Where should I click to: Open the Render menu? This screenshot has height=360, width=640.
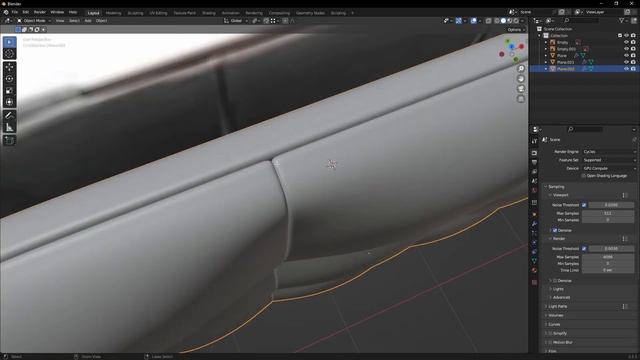[40, 12]
